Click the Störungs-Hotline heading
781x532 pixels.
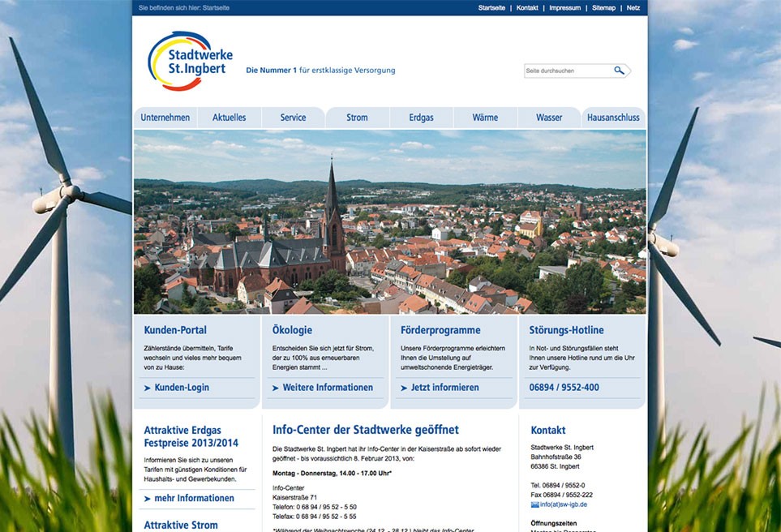[x=566, y=330]
